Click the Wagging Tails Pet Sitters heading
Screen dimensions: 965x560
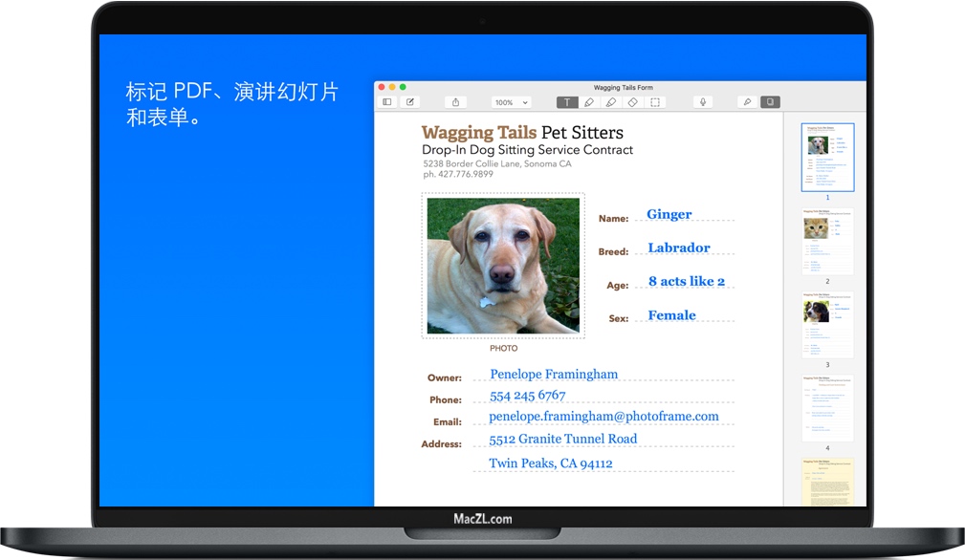522,132
